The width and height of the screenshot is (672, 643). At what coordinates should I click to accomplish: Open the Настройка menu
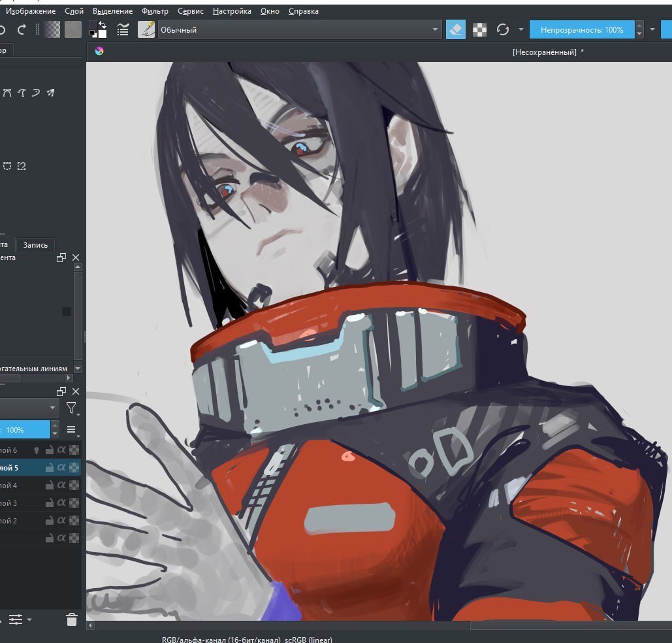[x=232, y=10]
